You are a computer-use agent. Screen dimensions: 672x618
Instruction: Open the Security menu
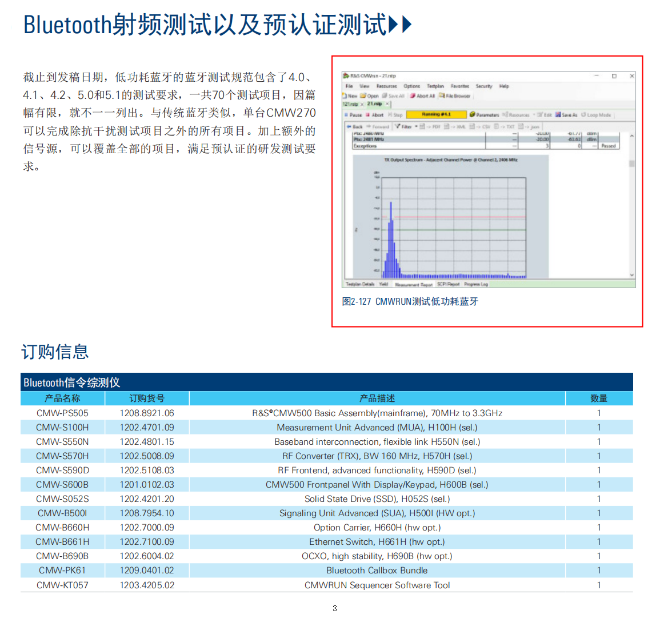point(484,86)
